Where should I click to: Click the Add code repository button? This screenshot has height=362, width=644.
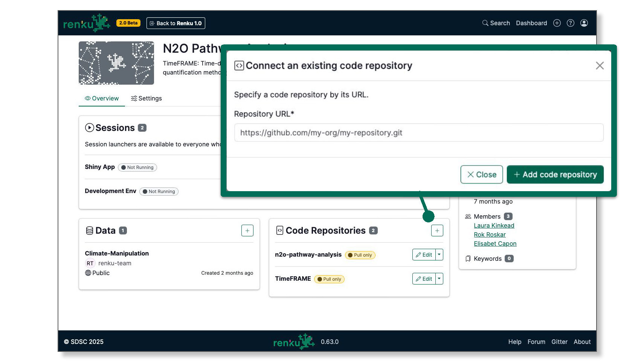(x=555, y=174)
